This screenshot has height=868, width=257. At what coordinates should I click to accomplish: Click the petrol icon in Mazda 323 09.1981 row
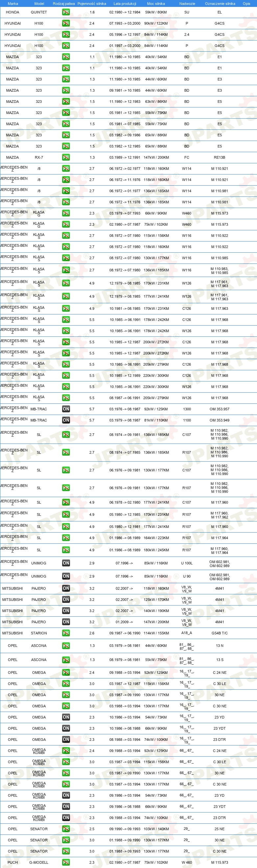(x=66, y=90)
